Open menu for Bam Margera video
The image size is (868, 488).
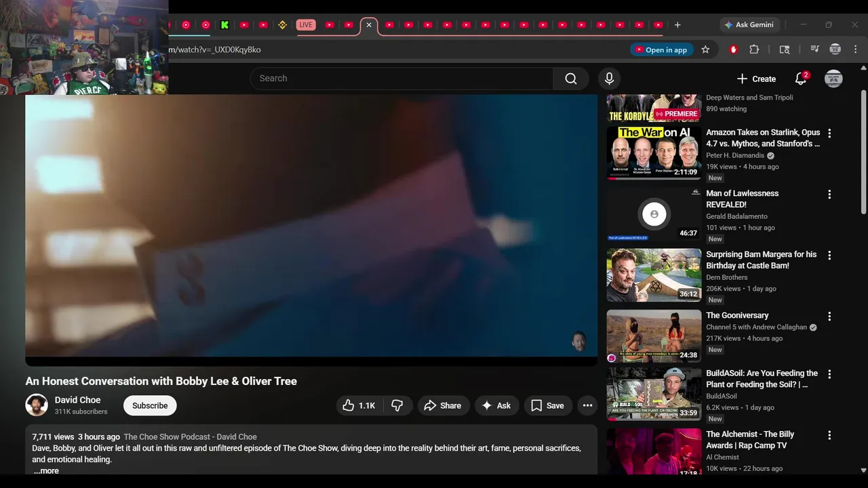829,256
